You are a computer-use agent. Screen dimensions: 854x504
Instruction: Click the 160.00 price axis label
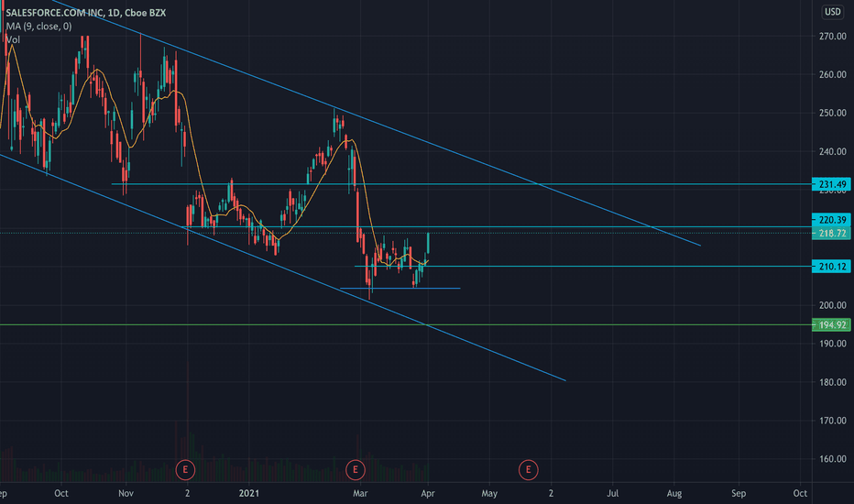tap(833, 459)
